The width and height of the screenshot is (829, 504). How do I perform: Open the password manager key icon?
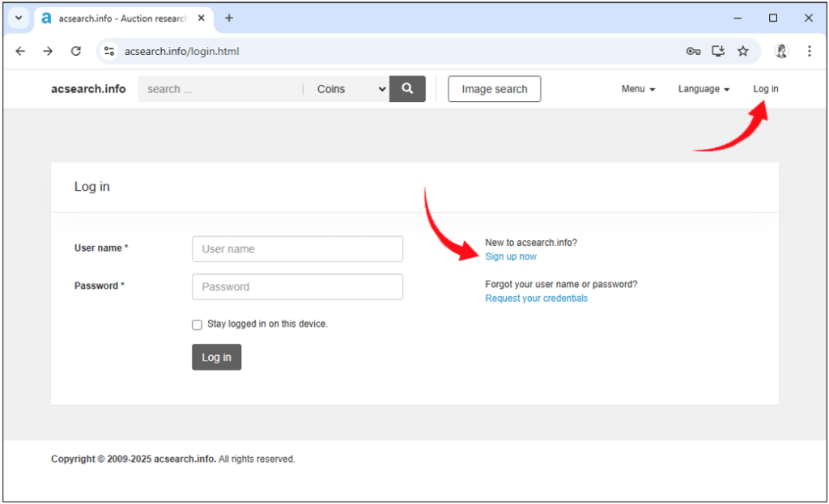[693, 51]
